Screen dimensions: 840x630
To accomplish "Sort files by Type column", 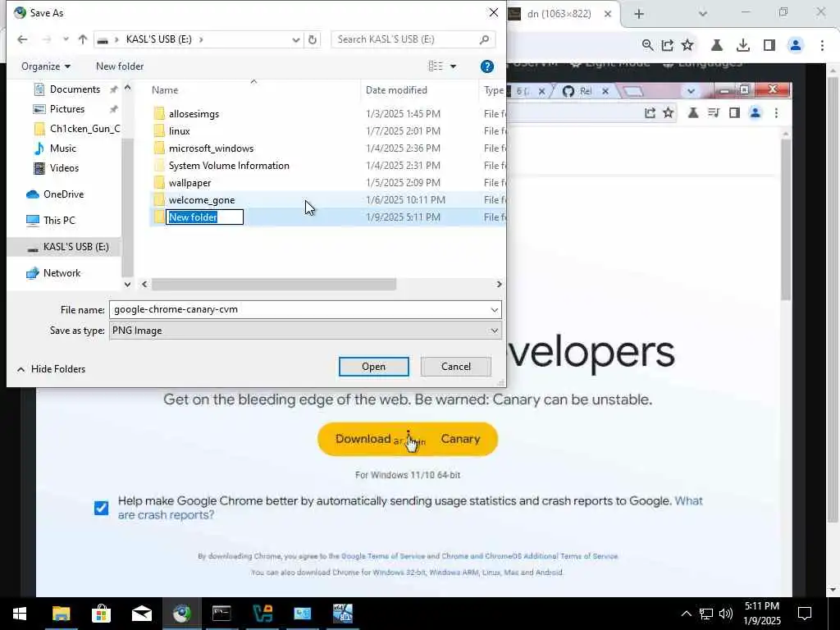I will click(493, 90).
